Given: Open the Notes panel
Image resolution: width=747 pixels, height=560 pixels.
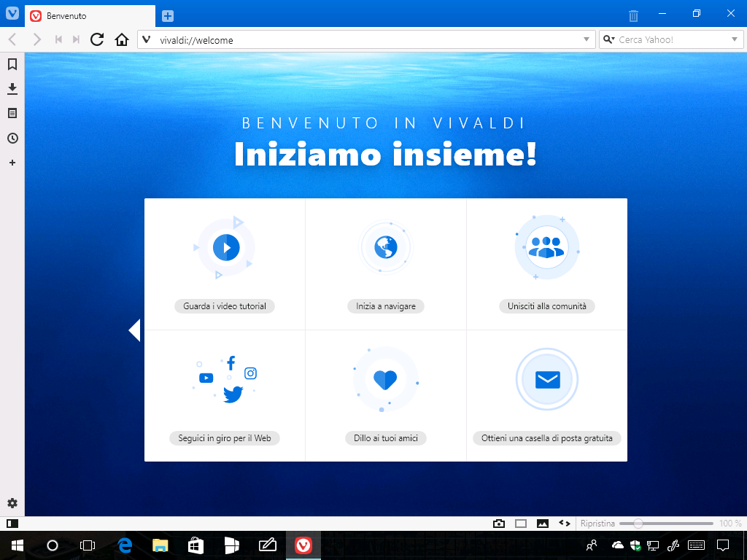Looking at the screenshot, I should click(12, 113).
